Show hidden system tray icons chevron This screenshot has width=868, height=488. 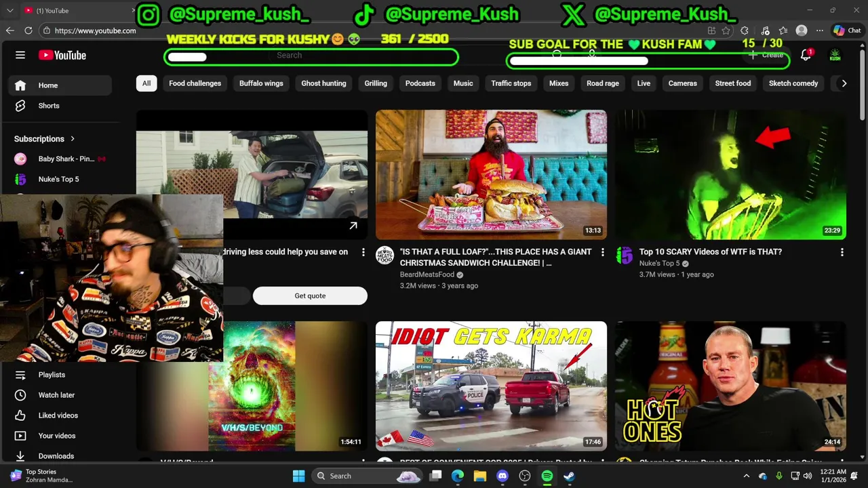point(747,476)
